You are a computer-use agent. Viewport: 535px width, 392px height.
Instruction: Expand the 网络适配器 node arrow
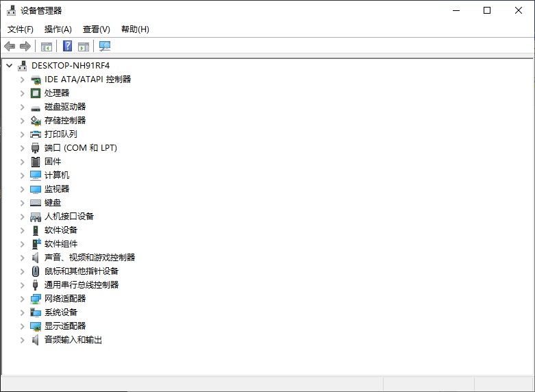click(22, 299)
